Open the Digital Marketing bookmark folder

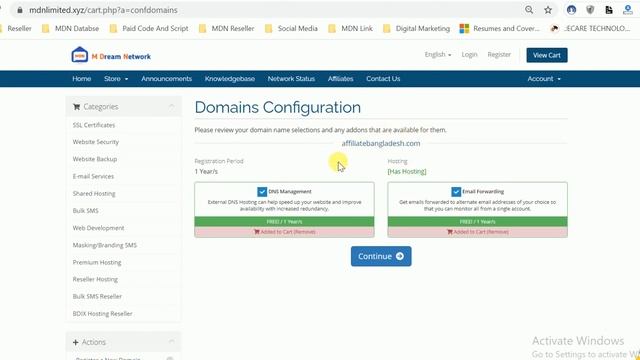[x=416, y=28]
